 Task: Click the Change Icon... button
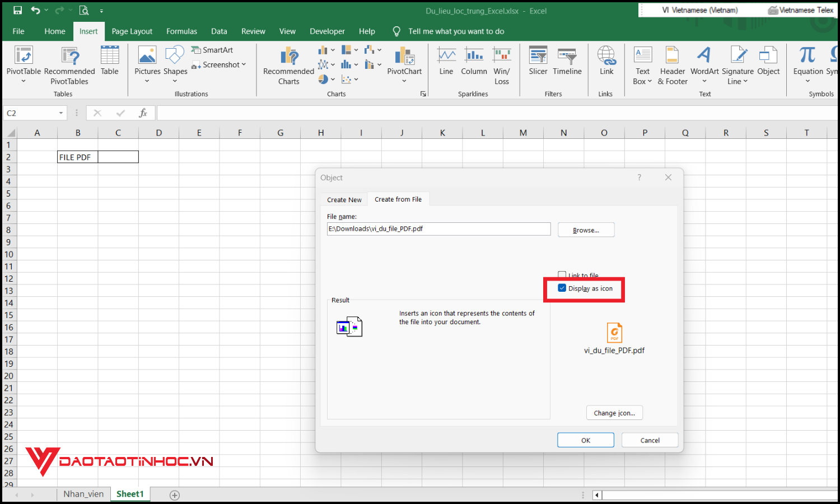(x=614, y=413)
